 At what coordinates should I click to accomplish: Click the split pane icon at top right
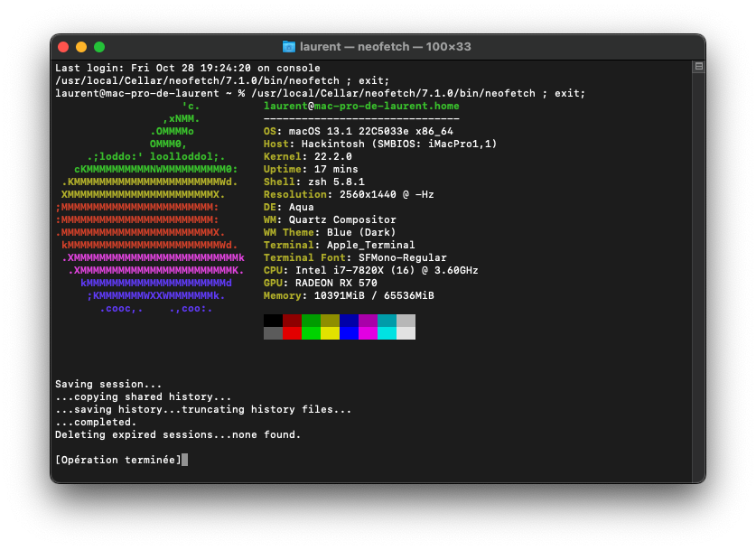[698, 67]
